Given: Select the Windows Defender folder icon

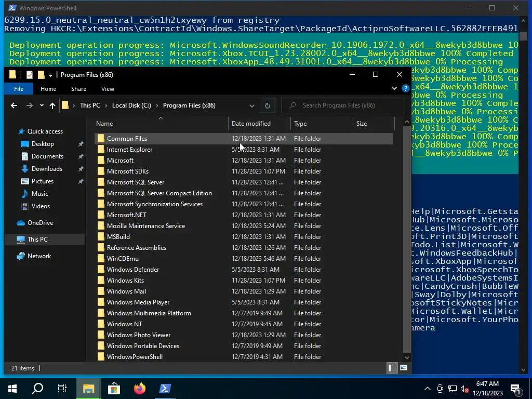Looking at the screenshot, I should click(x=101, y=270).
